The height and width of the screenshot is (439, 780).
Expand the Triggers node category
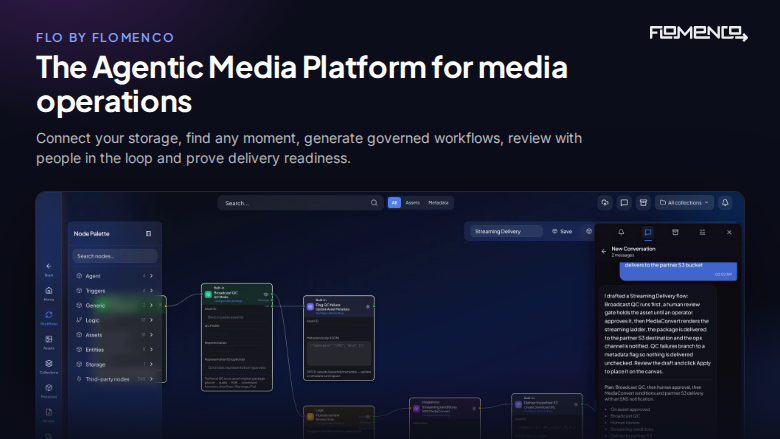(x=114, y=291)
